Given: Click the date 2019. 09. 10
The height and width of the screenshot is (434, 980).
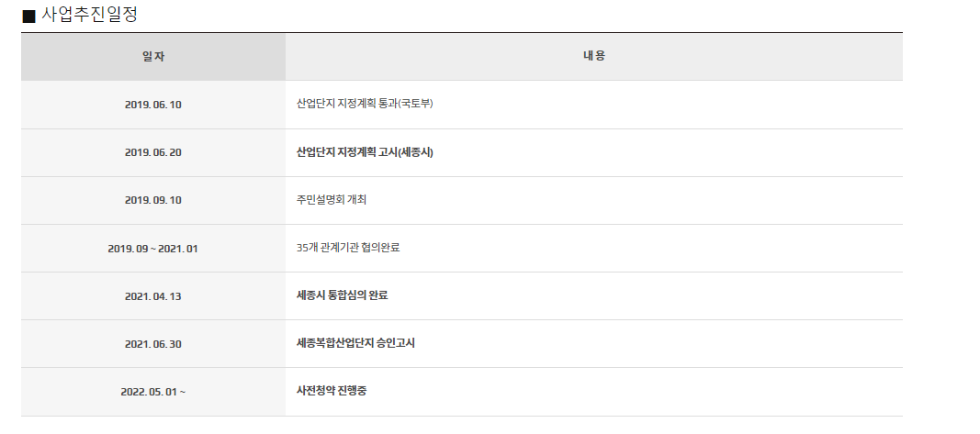Looking at the screenshot, I should [x=153, y=200].
